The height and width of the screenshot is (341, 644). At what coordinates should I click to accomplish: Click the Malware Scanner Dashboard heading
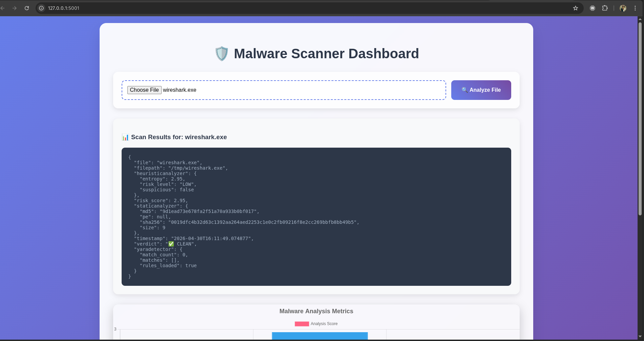pos(327,54)
